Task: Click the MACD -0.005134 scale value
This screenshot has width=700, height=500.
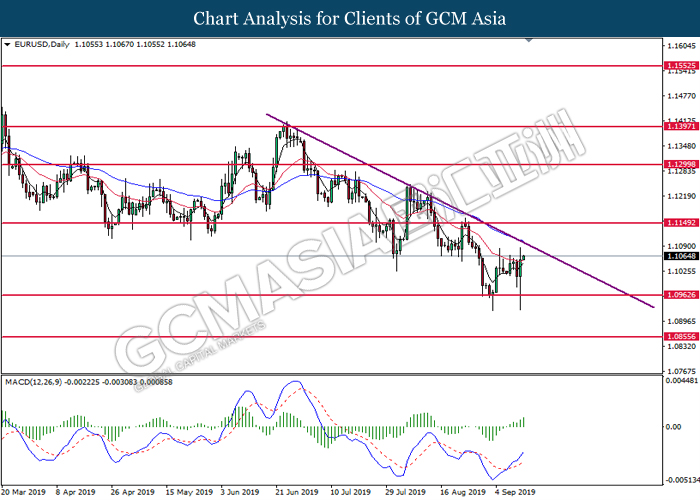Action: tap(682, 480)
